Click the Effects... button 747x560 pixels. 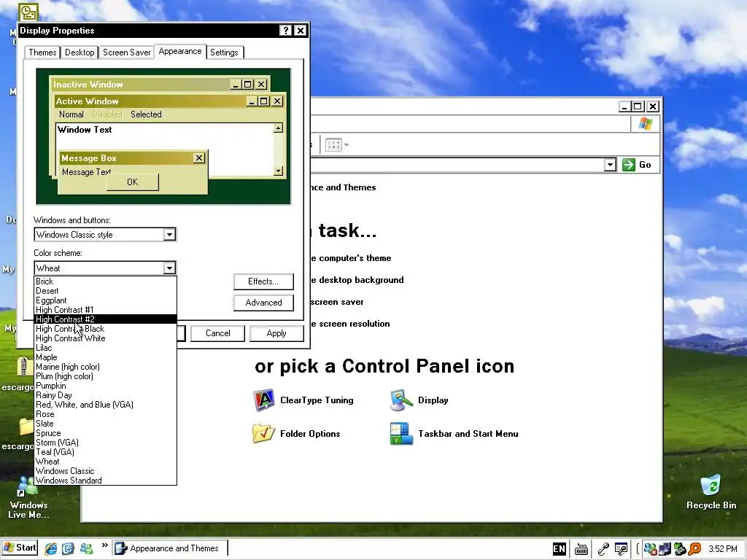click(x=263, y=281)
